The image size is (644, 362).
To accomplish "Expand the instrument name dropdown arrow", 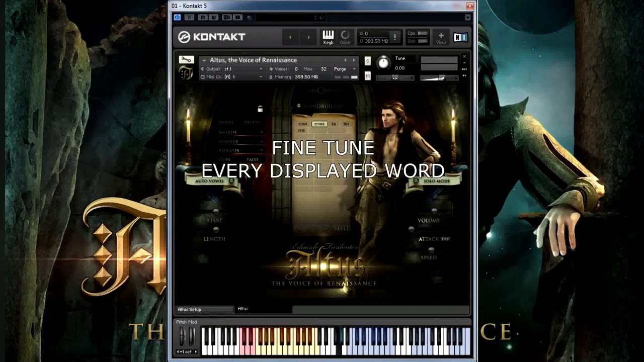I will pos(204,60).
